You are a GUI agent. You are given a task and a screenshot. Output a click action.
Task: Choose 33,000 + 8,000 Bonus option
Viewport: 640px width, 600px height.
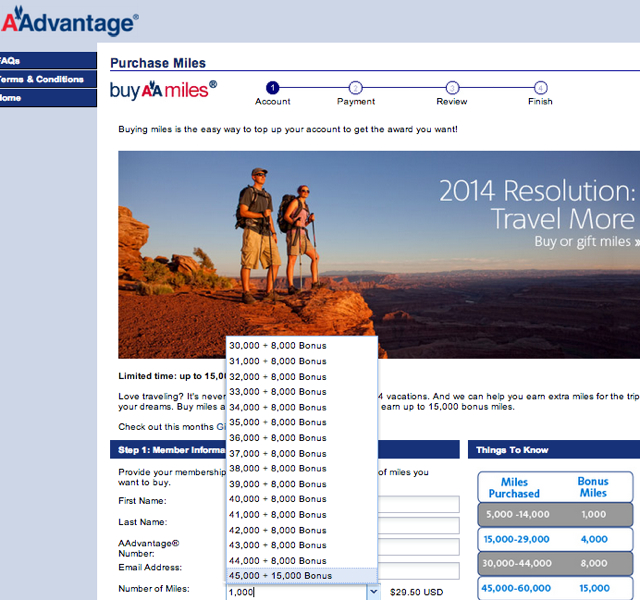(x=302, y=392)
